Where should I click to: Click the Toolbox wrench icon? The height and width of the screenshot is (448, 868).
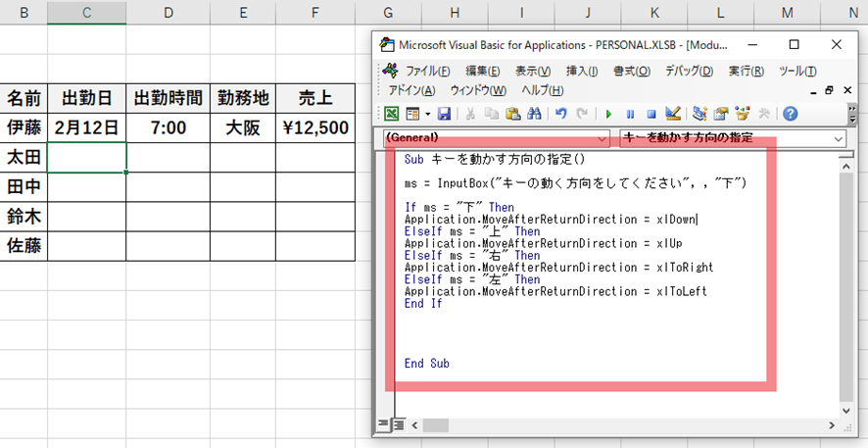tap(764, 114)
